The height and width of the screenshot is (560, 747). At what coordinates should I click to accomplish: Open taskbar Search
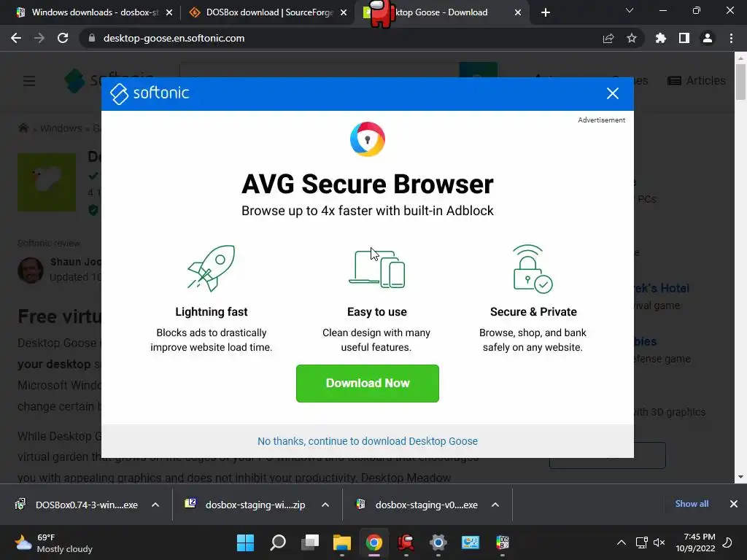(278, 542)
